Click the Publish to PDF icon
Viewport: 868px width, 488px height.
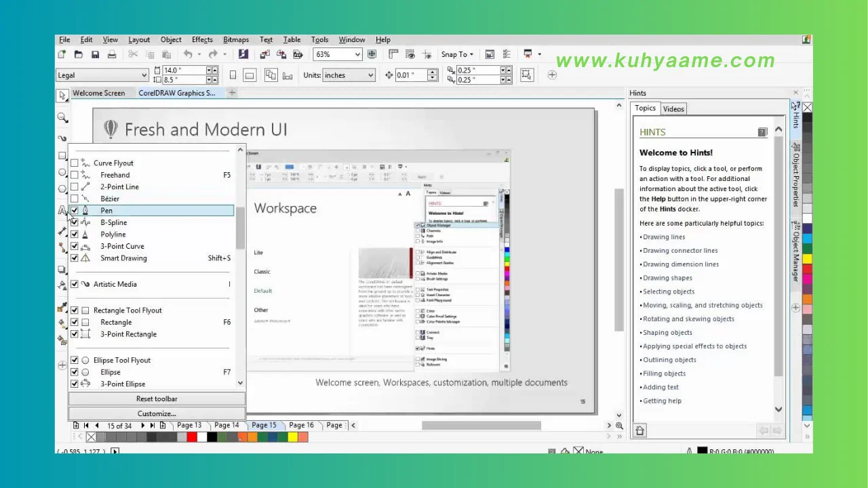[298, 54]
